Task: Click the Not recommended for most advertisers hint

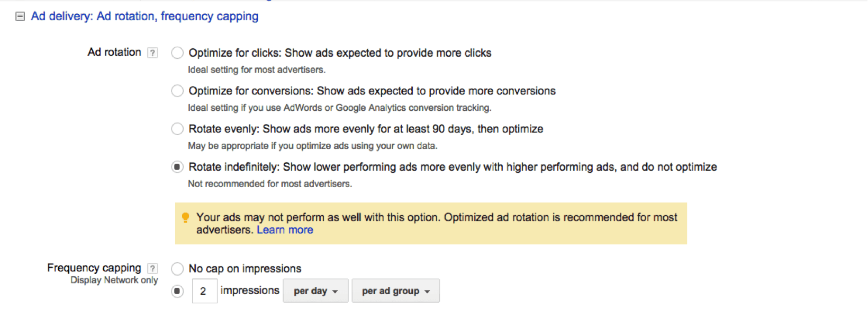Action: click(270, 184)
